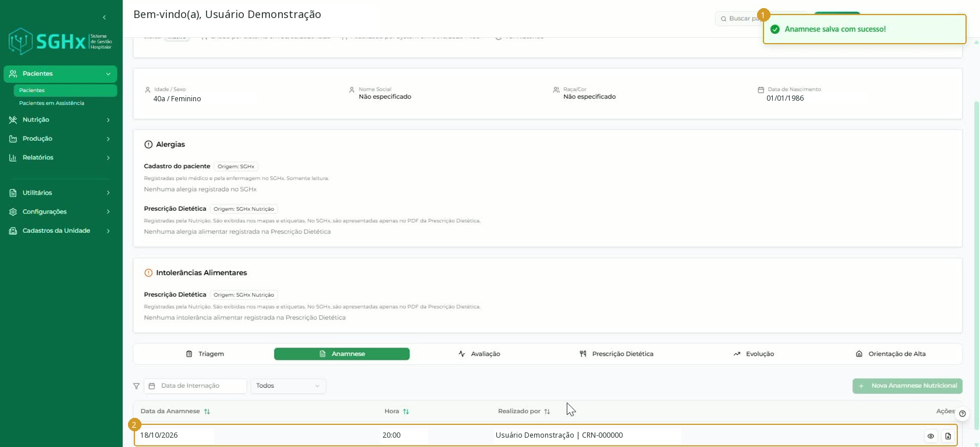The height and width of the screenshot is (447, 980).
Task: Click the 20:00 time cell
Action: [x=392, y=435]
